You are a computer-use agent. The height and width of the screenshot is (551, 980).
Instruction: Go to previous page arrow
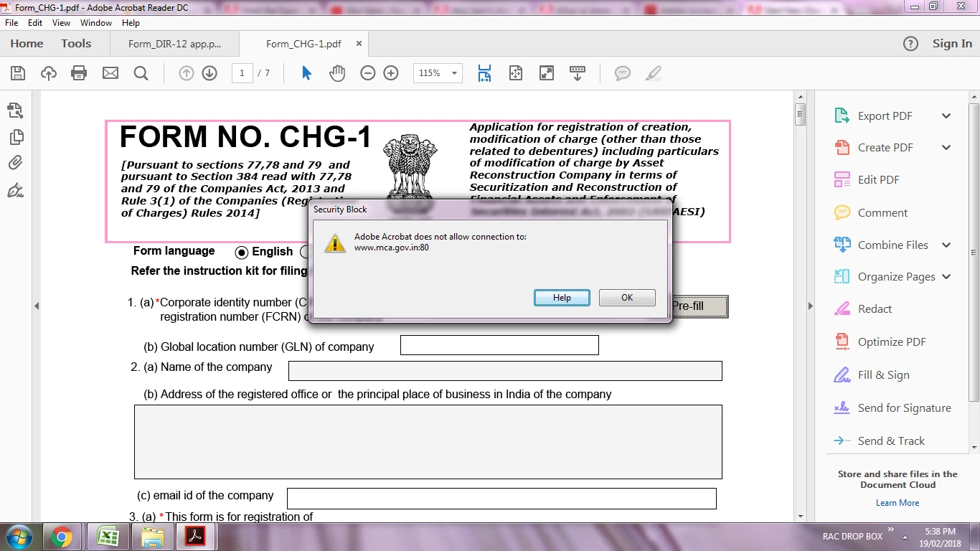[x=187, y=73]
